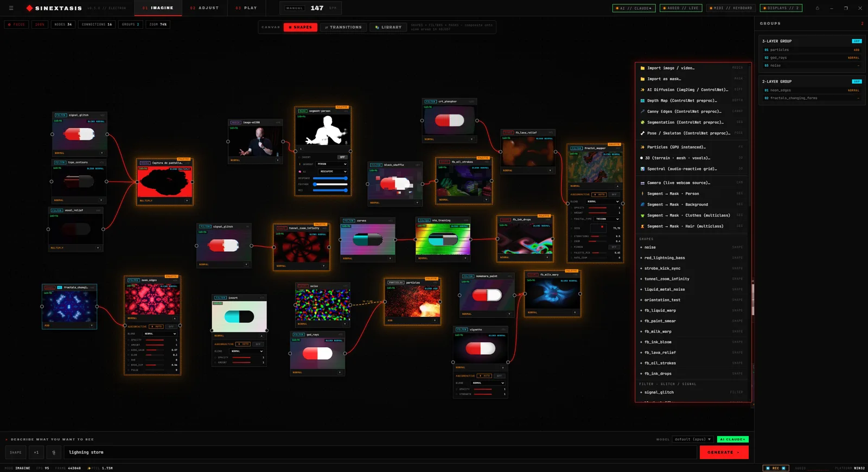
Task: Toggle the MIDI // KEYBOARD indicator
Action: point(731,8)
